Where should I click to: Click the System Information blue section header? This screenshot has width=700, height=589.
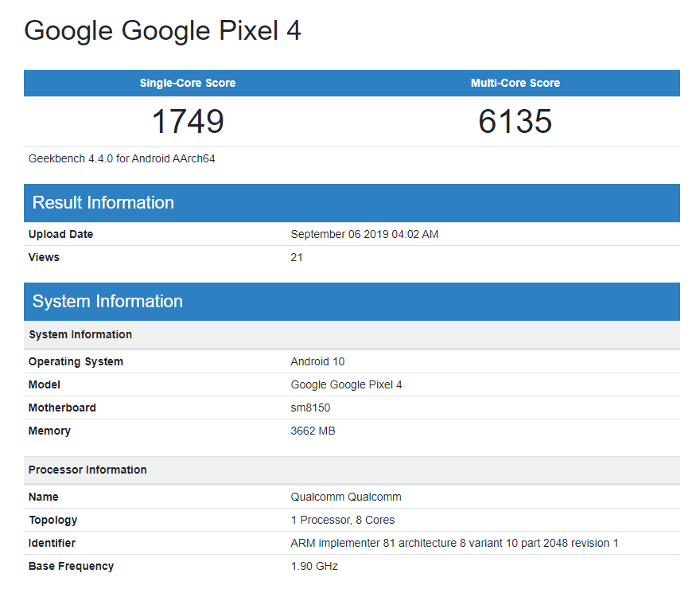[107, 302]
